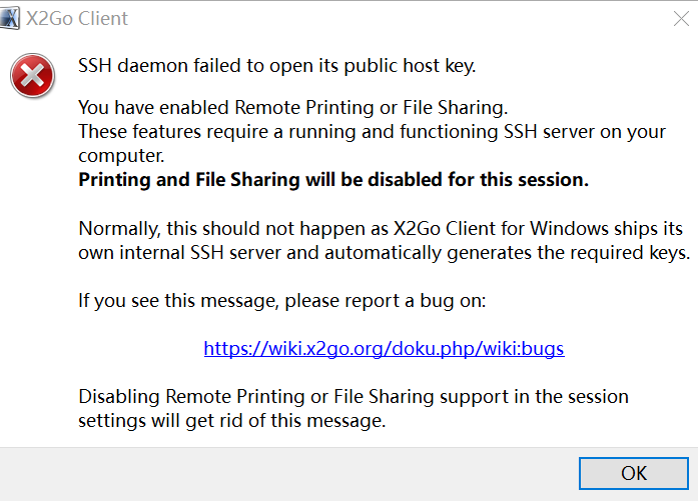Click the "settings will get rid" line
This screenshot has height=501, width=698.
coord(232,421)
